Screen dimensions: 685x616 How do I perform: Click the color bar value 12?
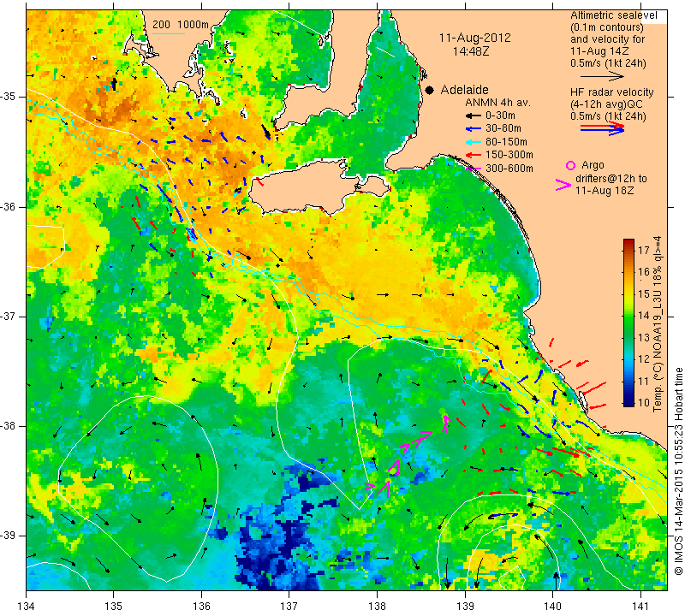pyautogui.click(x=644, y=359)
